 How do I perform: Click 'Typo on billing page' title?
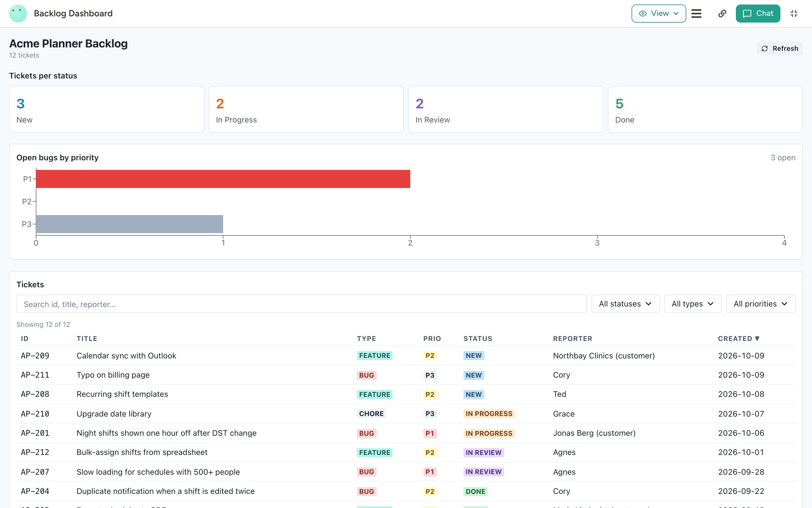click(x=113, y=375)
